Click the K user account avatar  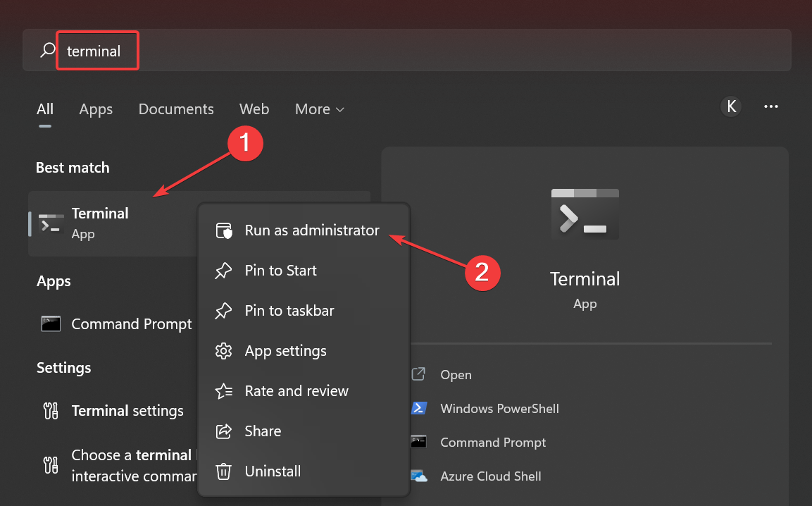(731, 106)
